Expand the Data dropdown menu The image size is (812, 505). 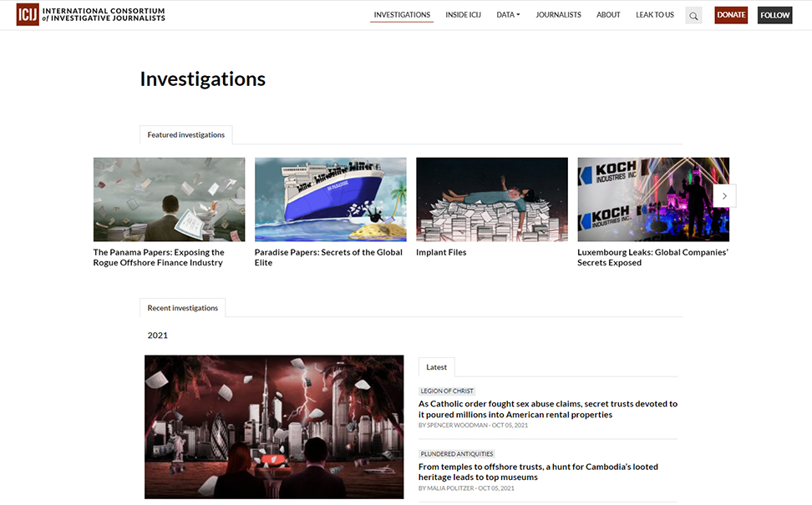(508, 15)
